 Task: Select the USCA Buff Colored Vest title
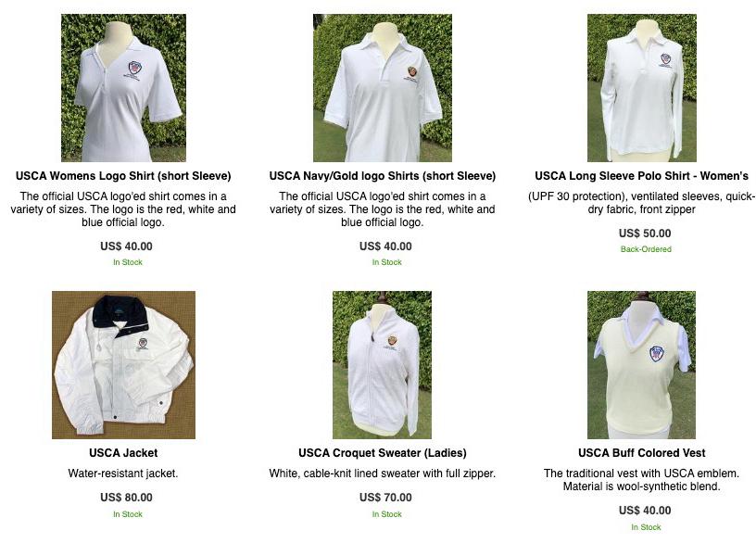point(642,453)
